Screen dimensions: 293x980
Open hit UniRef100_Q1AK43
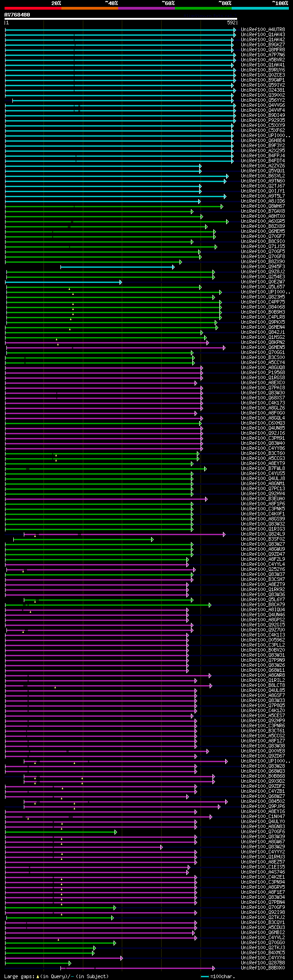(x=263, y=35)
